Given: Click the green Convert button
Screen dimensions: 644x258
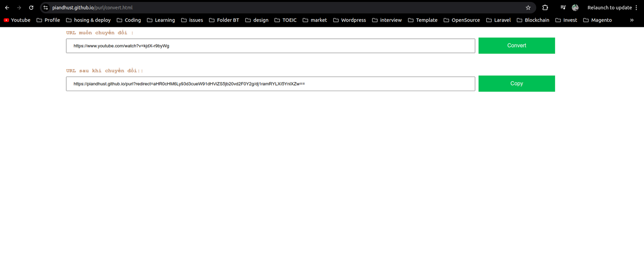Looking at the screenshot, I should (516, 46).
